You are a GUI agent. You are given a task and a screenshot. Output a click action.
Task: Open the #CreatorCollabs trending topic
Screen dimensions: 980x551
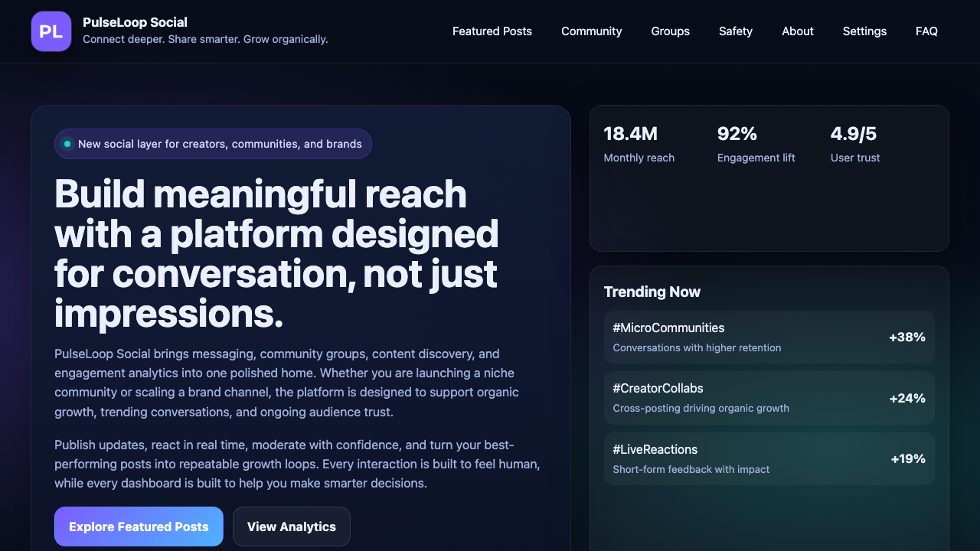pos(769,398)
